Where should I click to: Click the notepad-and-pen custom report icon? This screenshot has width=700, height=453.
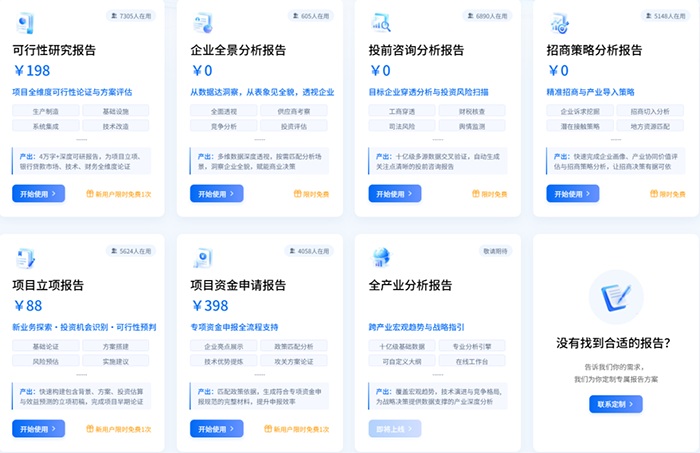coord(616,297)
